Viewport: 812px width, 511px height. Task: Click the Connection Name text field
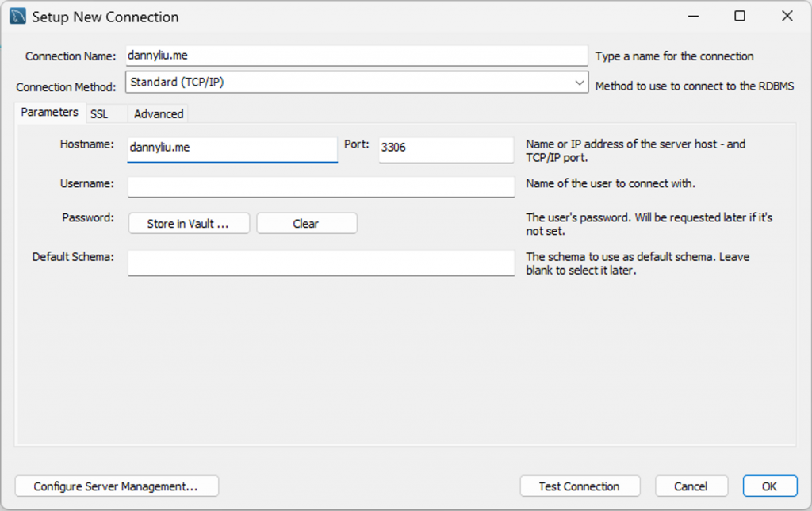pyautogui.click(x=356, y=56)
